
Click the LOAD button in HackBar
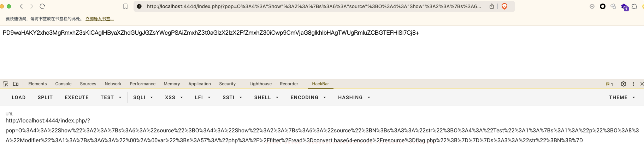click(x=19, y=97)
